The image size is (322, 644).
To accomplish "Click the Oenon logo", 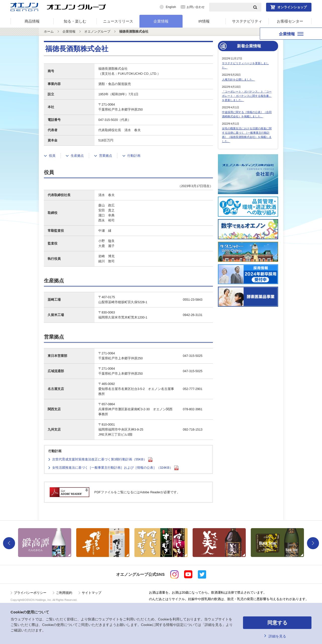I will coord(24,7).
